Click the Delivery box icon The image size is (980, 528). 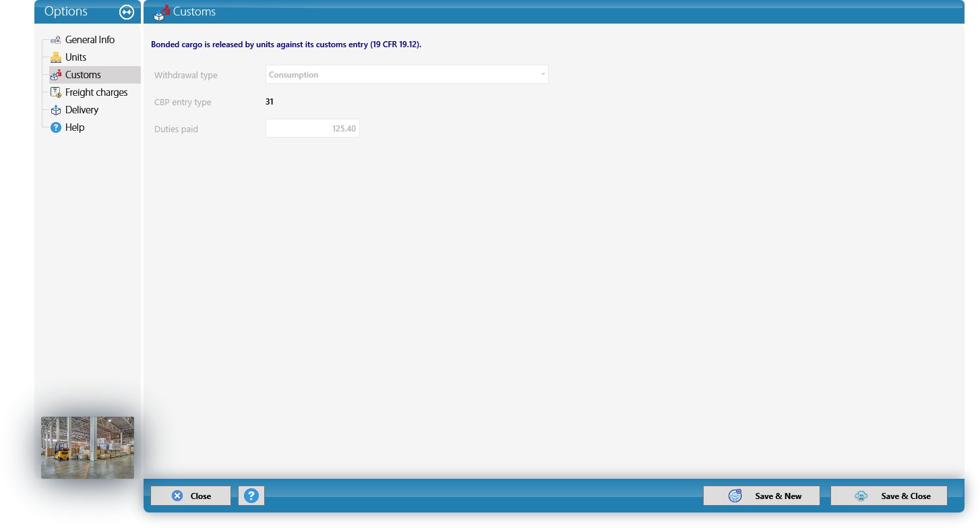point(56,110)
